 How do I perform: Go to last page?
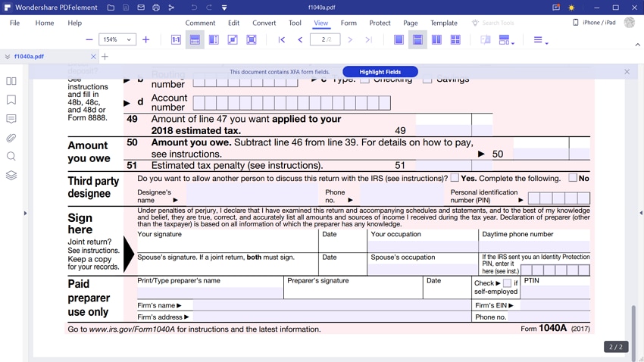(x=368, y=40)
